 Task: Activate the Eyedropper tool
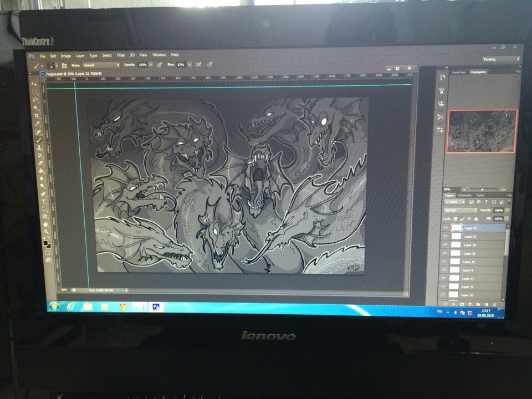[37, 124]
